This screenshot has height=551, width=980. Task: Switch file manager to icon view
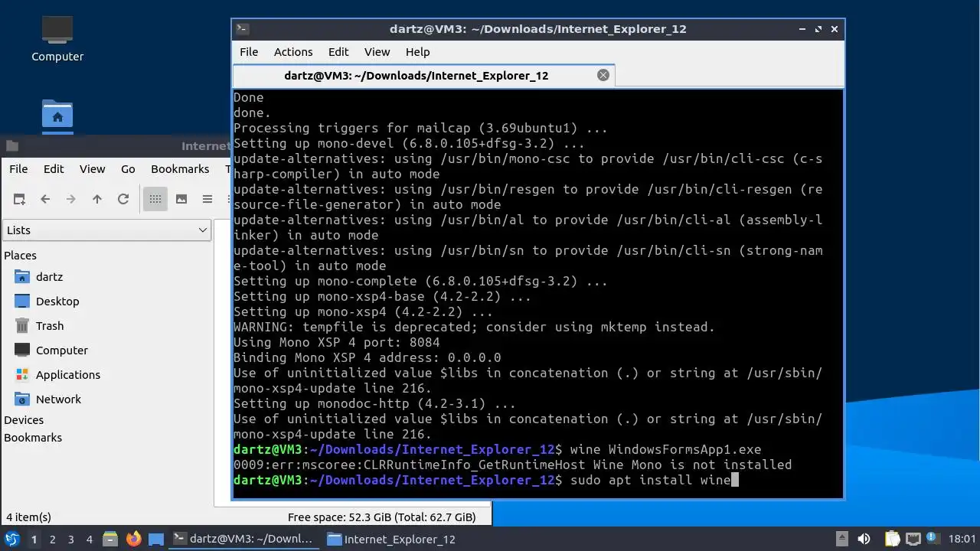tap(155, 199)
